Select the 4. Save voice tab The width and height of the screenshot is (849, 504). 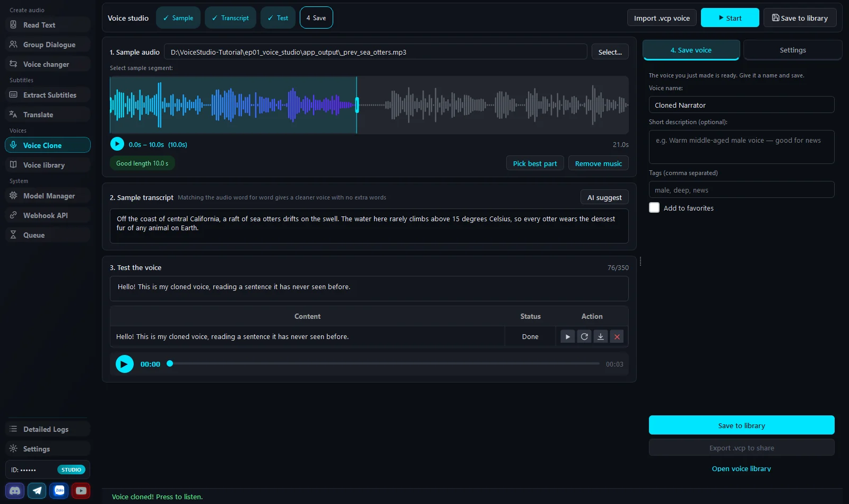691,50
